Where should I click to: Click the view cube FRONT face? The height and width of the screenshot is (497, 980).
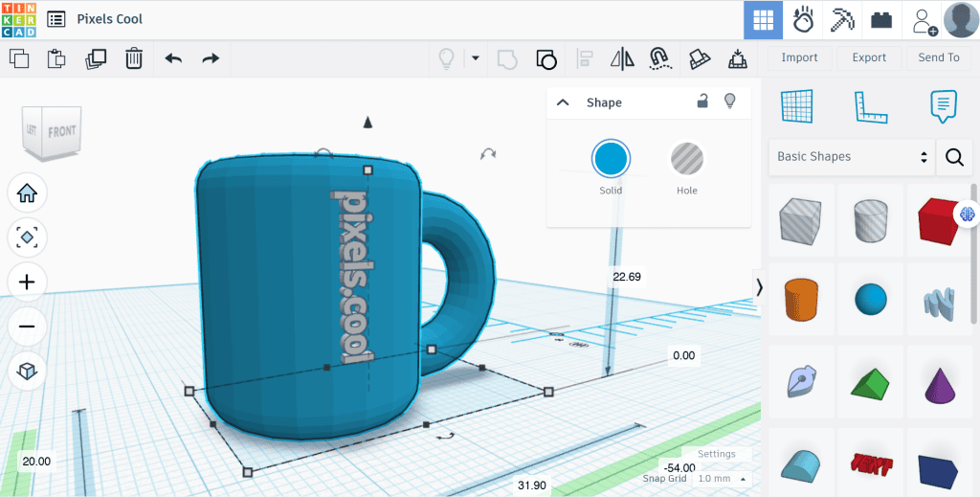(x=61, y=132)
